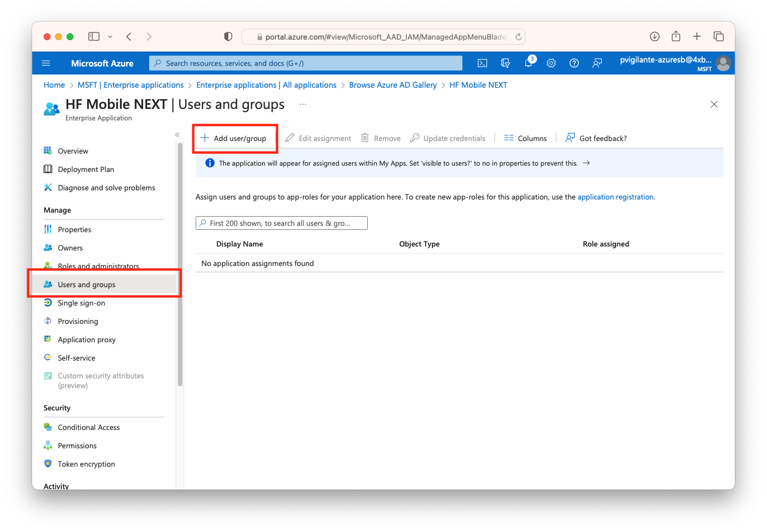The width and height of the screenshot is (767, 532).
Task: Open the application registration link
Action: pos(616,197)
